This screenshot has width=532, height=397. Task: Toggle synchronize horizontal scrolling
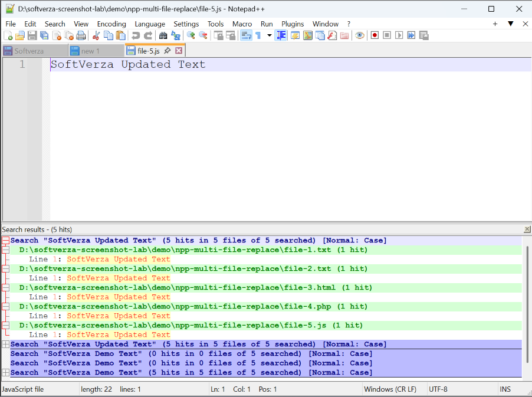(231, 35)
